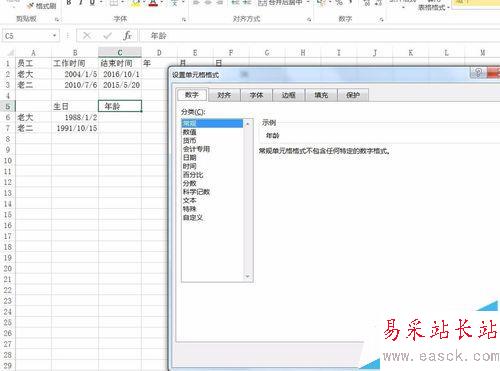The image size is (500, 371).
Task: Click the help question mark in dialog title
Action: [478, 73]
